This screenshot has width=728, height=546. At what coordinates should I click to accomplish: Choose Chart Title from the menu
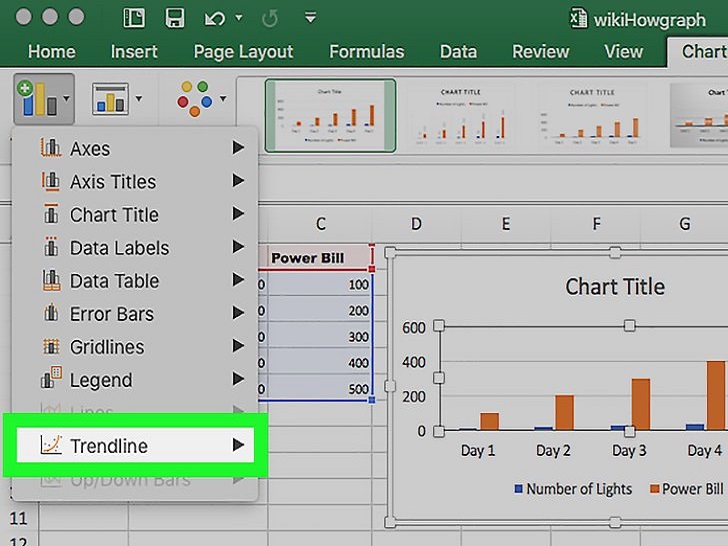click(x=134, y=214)
